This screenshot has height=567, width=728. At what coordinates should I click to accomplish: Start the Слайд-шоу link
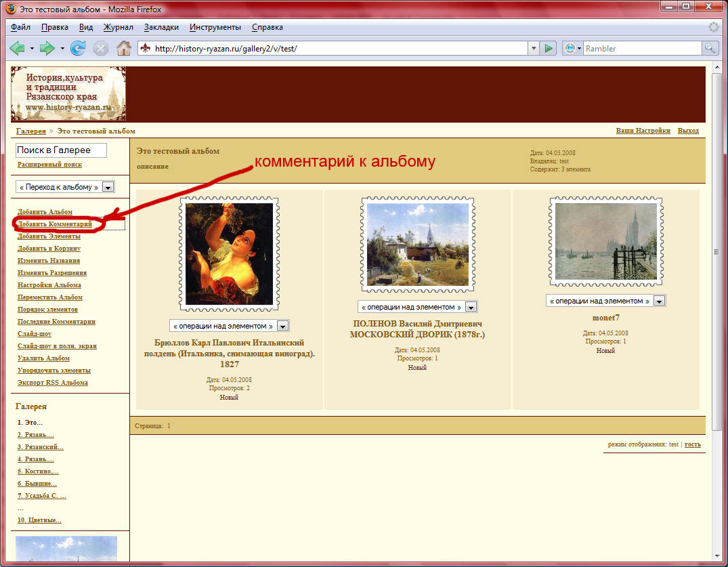[x=35, y=333]
